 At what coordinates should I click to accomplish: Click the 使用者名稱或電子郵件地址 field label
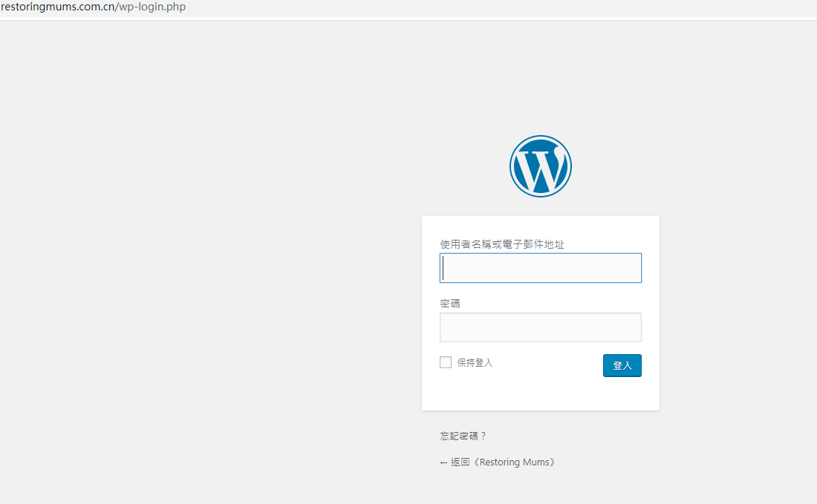tap(502, 244)
